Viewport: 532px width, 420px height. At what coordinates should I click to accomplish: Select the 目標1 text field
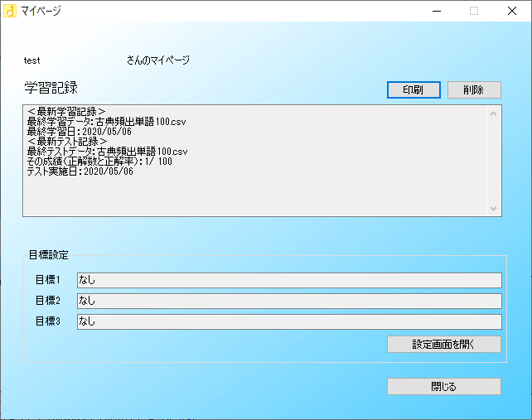click(x=289, y=281)
